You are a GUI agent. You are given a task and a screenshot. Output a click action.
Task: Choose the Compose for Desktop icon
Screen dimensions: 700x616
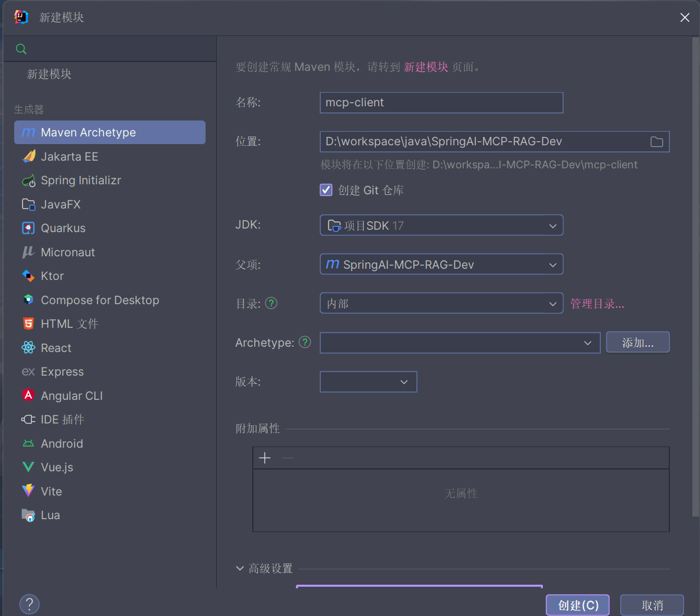28,300
